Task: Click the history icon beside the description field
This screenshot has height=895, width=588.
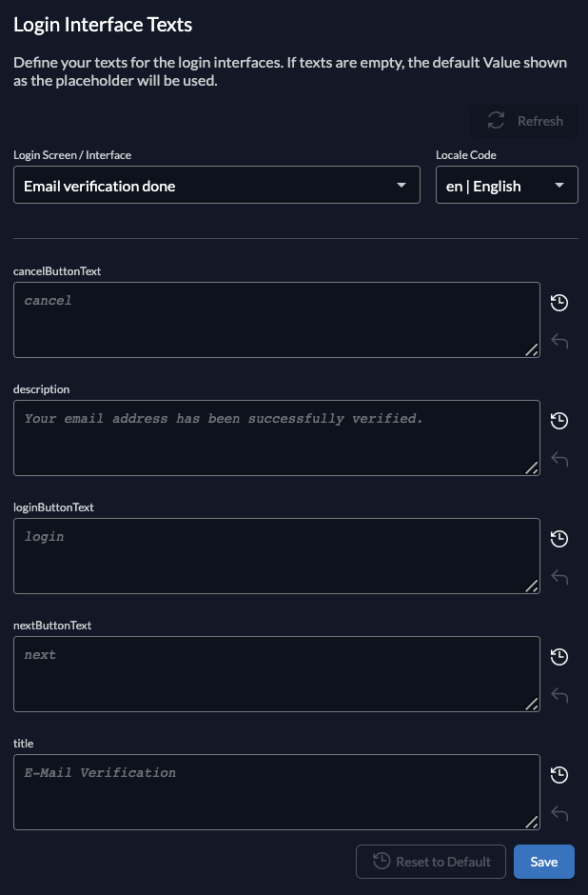Action: point(559,421)
